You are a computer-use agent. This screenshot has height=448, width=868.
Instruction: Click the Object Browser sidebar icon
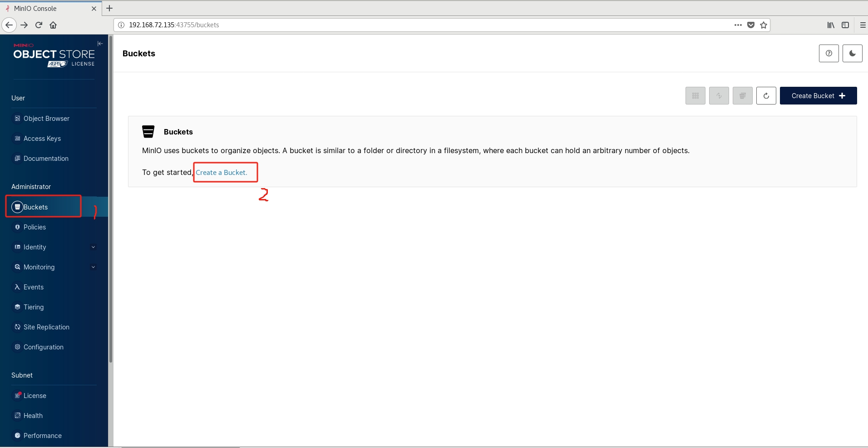(x=17, y=119)
